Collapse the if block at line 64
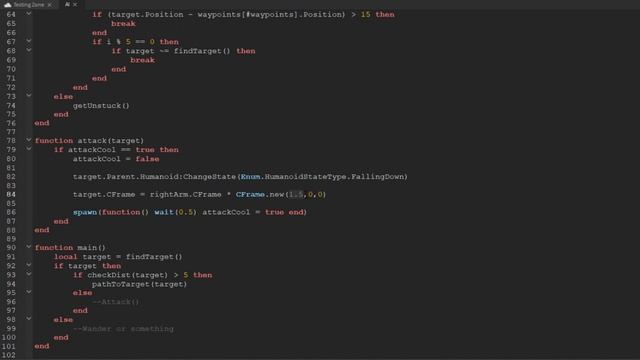 (29, 14)
